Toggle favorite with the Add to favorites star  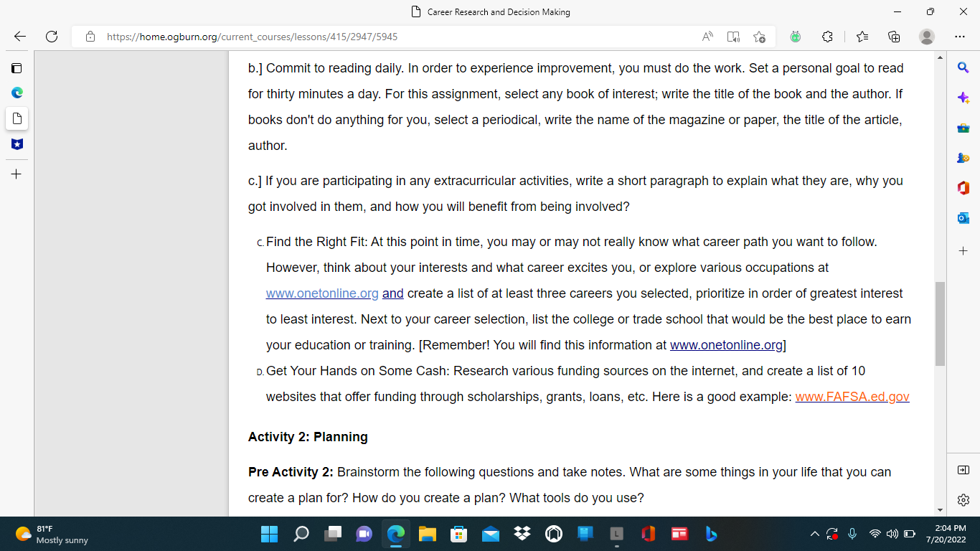[760, 35]
